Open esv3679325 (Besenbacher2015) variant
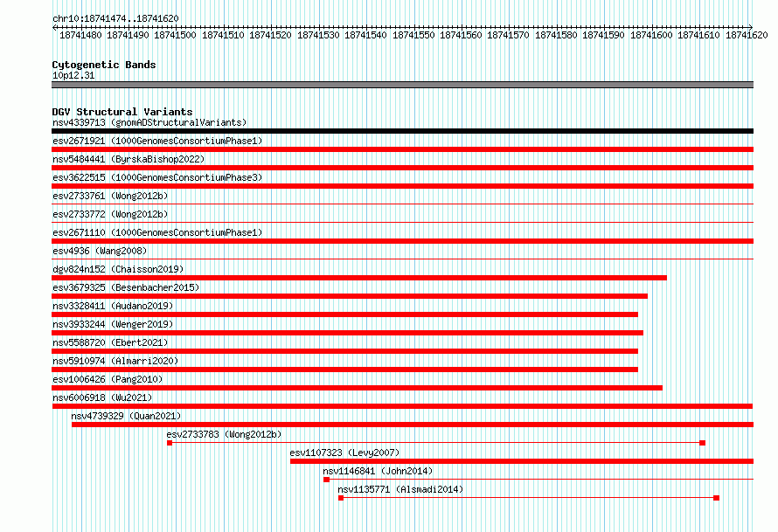This screenshot has height=532, width=778. [126, 287]
